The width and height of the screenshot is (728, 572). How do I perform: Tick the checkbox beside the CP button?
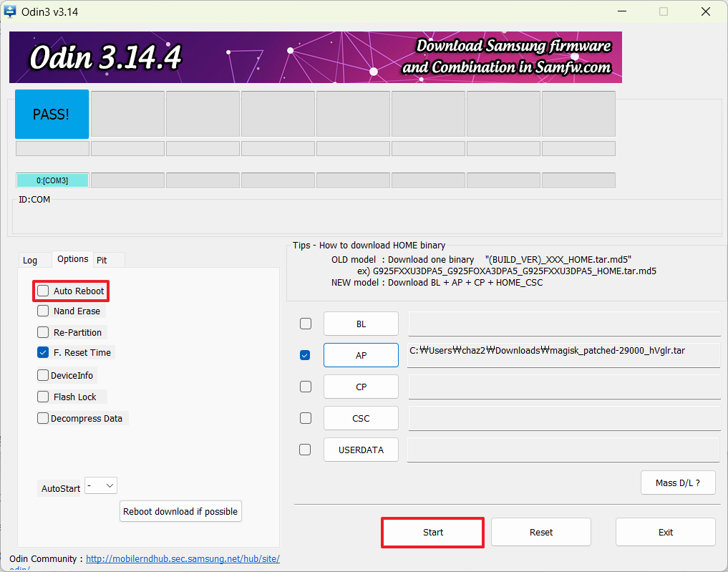[x=306, y=387]
